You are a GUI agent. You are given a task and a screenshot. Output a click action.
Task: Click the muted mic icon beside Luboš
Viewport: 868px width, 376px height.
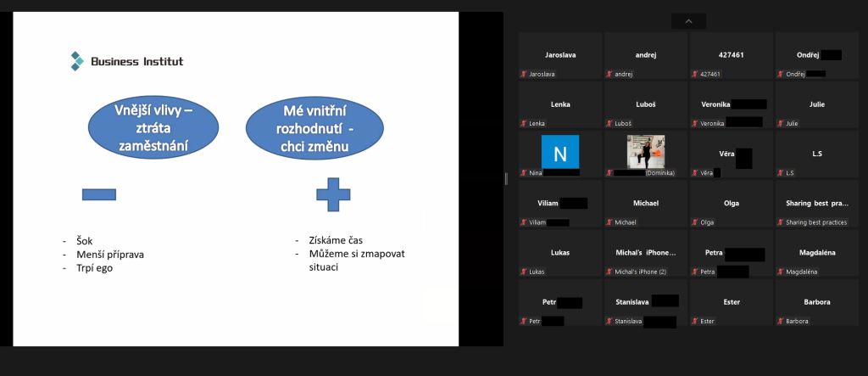tap(609, 124)
